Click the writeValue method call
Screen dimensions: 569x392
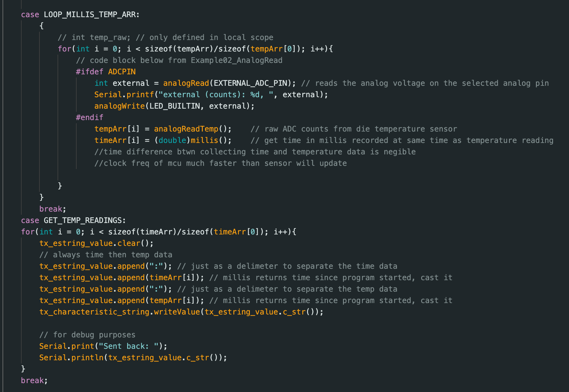[x=177, y=312]
